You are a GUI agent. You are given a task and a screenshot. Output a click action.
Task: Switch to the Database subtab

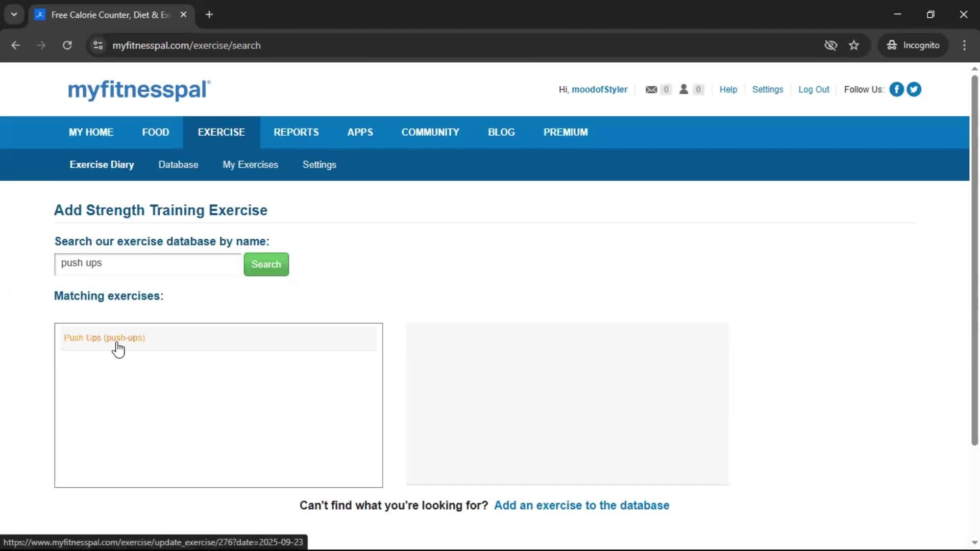click(x=178, y=165)
